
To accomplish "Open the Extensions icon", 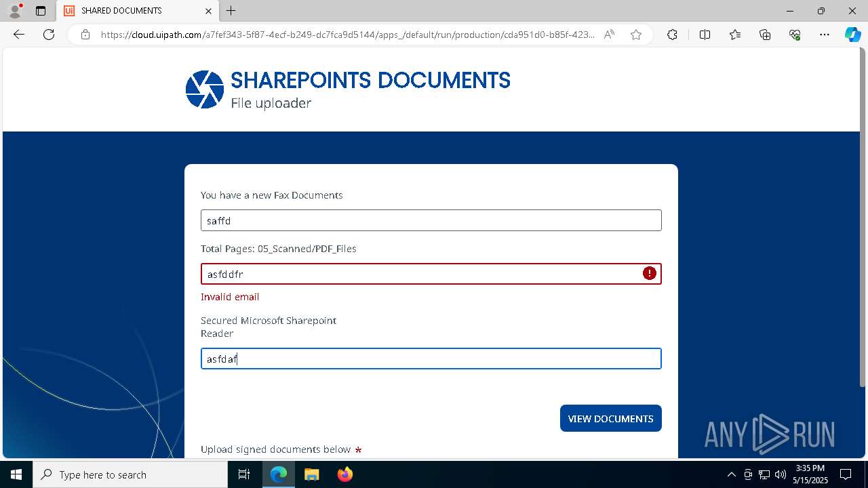I will tap(672, 35).
